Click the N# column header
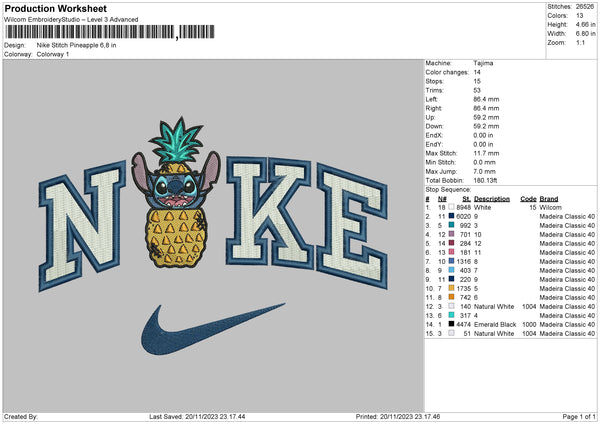This screenshot has width=600, height=424. click(x=442, y=199)
